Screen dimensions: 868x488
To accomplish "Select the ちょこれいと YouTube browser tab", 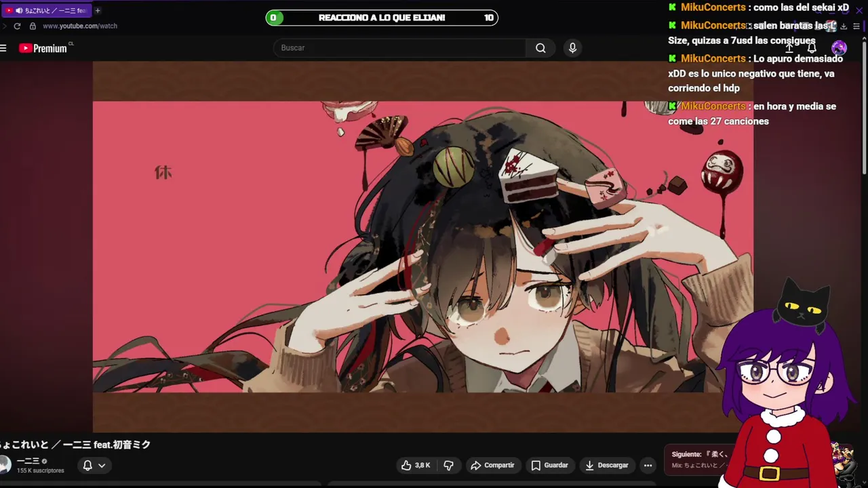I will coord(46,11).
